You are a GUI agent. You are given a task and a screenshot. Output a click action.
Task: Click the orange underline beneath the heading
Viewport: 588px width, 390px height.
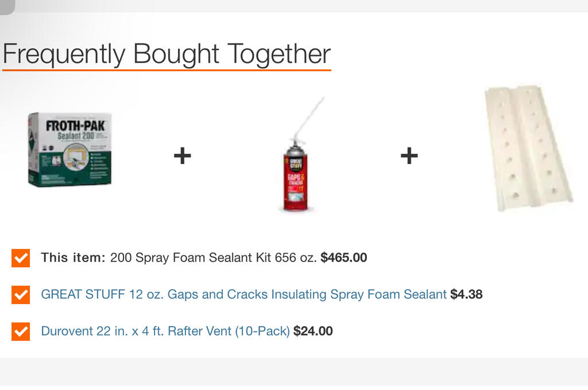click(x=167, y=69)
